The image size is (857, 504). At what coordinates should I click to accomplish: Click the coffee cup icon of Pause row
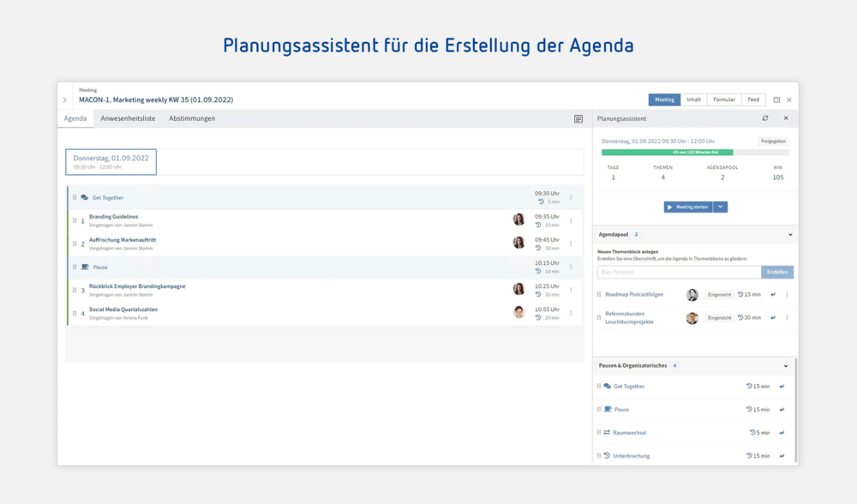pyautogui.click(x=85, y=267)
